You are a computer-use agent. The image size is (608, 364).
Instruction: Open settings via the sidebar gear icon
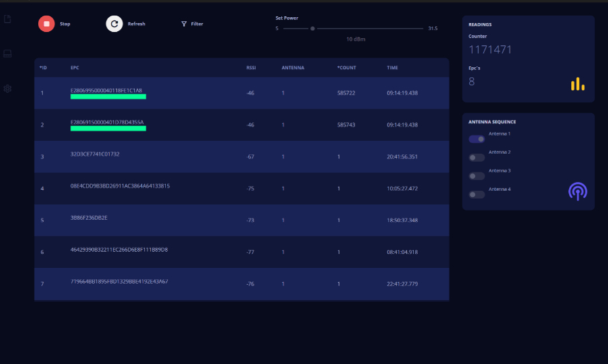7,88
